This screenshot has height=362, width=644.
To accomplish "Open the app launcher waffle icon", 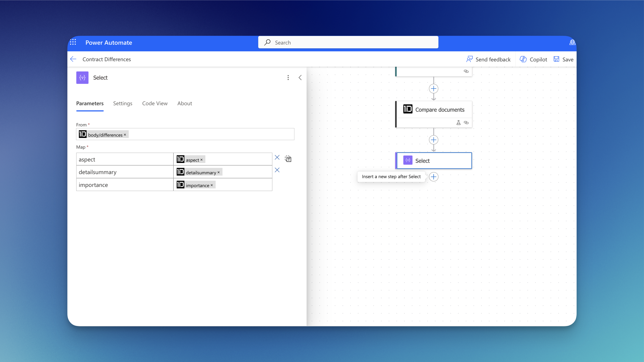I will pos(73,42).
